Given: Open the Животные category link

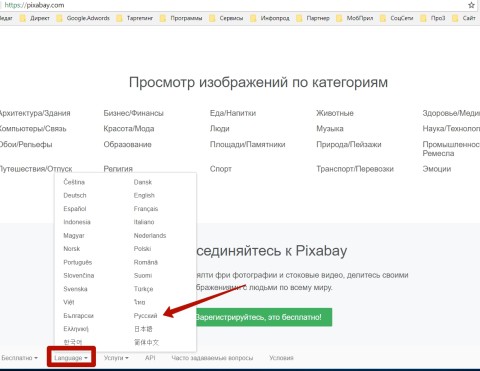Looking at the screenshot, I should point(335,113).
